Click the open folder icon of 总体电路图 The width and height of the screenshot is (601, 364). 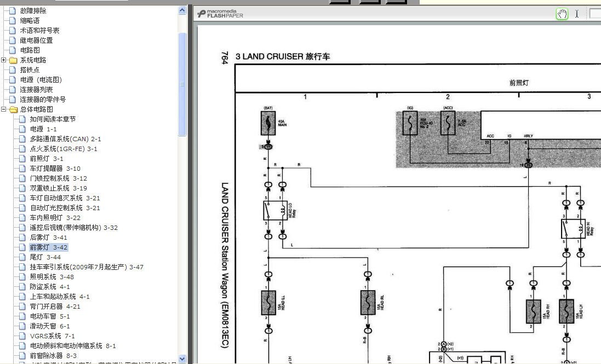13,109
